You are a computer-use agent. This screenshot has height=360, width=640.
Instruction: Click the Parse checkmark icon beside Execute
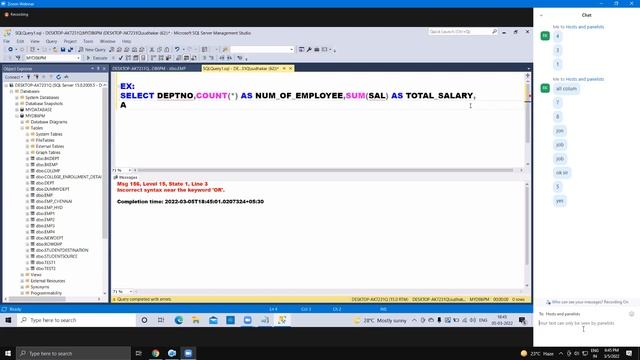(120, 58)
